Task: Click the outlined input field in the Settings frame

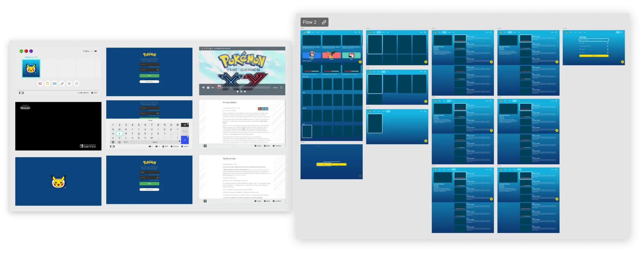Action: pos(594,40)
